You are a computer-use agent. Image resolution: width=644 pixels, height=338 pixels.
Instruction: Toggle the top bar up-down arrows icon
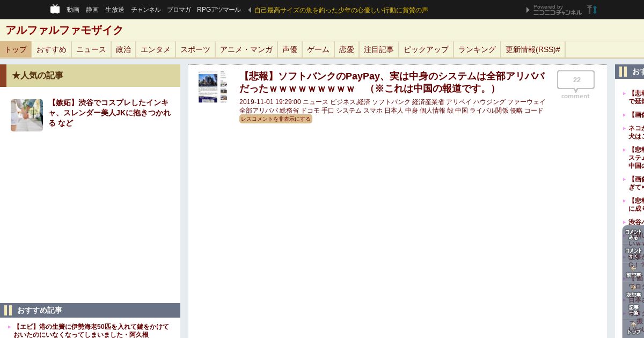click(x=592, y=10)
